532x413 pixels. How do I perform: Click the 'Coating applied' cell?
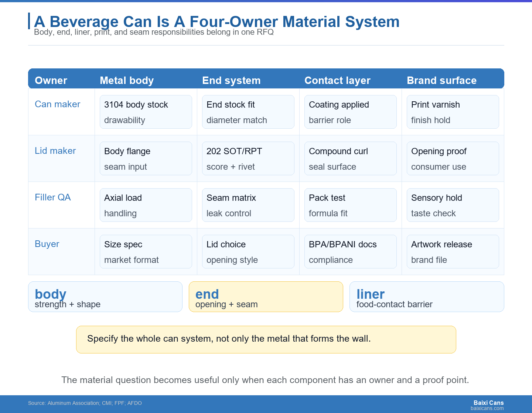[x=351, y=112]
